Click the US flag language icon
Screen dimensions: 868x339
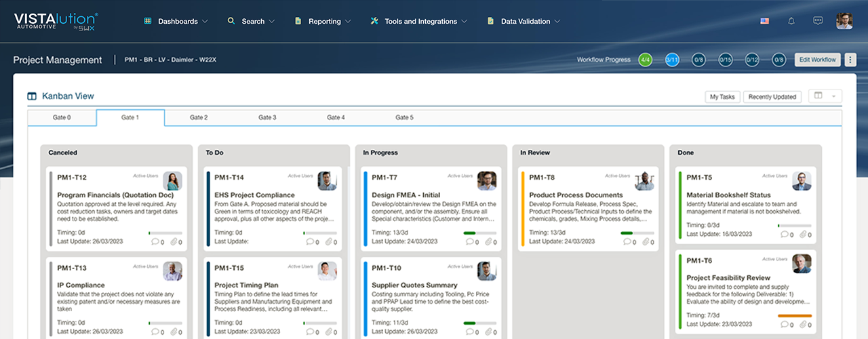tap(764, 21)
